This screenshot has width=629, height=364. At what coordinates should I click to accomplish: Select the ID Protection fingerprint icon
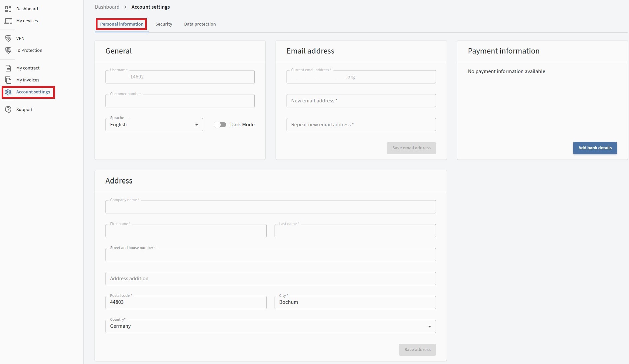pyautogui.click(x=8, y=51)
